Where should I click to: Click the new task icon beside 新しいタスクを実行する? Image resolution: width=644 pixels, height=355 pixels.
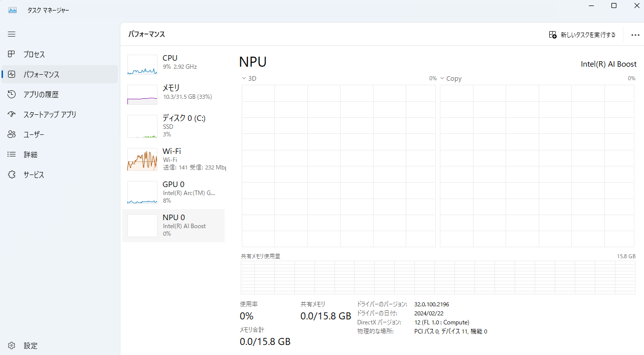[553, 35]
